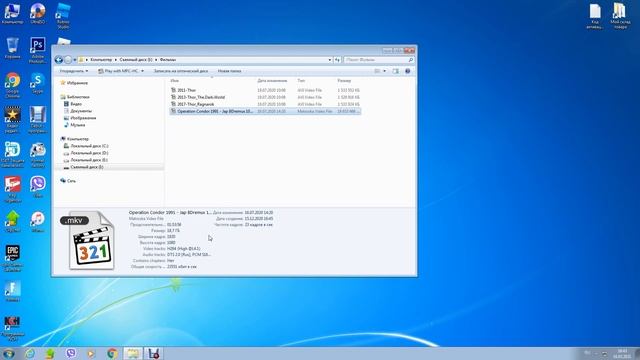This screenshot has height=360, width=640.
Task: Open Chrome from the taskbar
Action: click(112, 353)
